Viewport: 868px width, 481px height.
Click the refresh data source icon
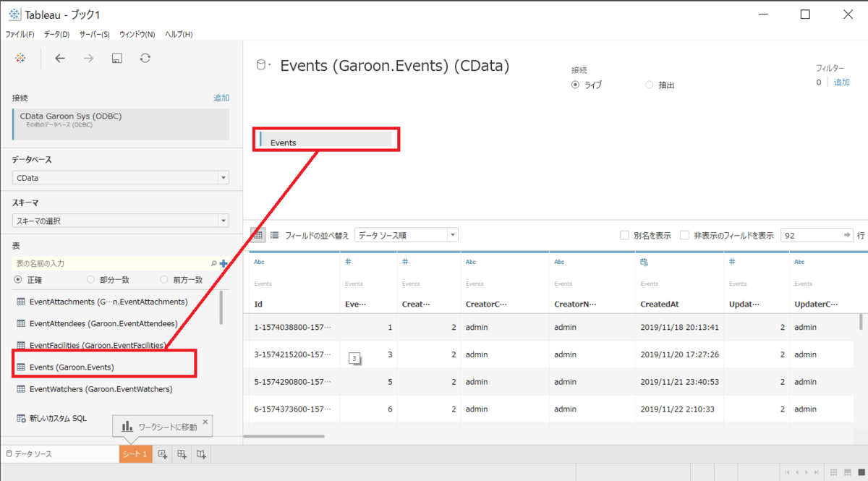(145, 59)
